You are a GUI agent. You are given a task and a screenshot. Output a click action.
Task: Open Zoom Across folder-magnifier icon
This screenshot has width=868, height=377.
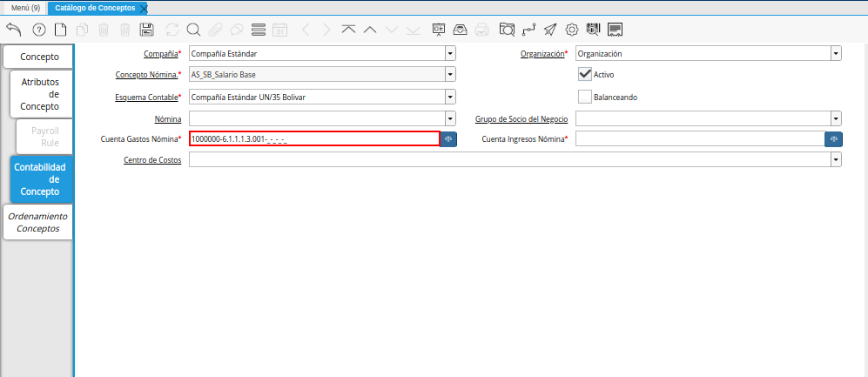(507, 30)
